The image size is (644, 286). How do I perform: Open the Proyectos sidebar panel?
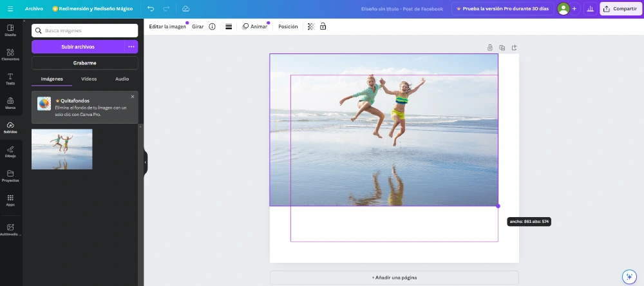click(11, 176)
